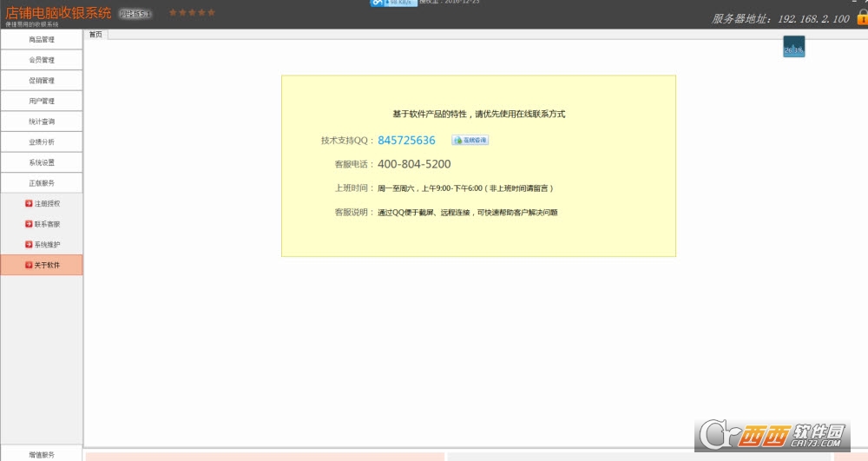868x461 pixels.
Task: Collapse the 正版服务 menu section
Action: point(42,182)
